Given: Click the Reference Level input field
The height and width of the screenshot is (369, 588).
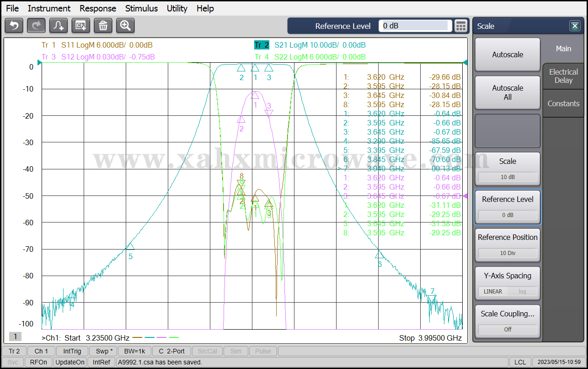Looking at the screenshot, I should pos(415,26).
